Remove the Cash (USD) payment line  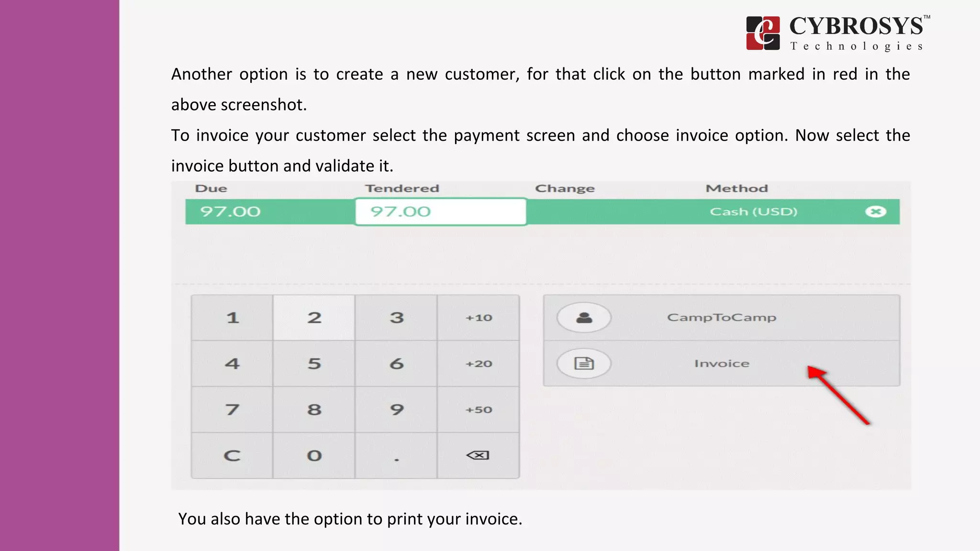876,212
